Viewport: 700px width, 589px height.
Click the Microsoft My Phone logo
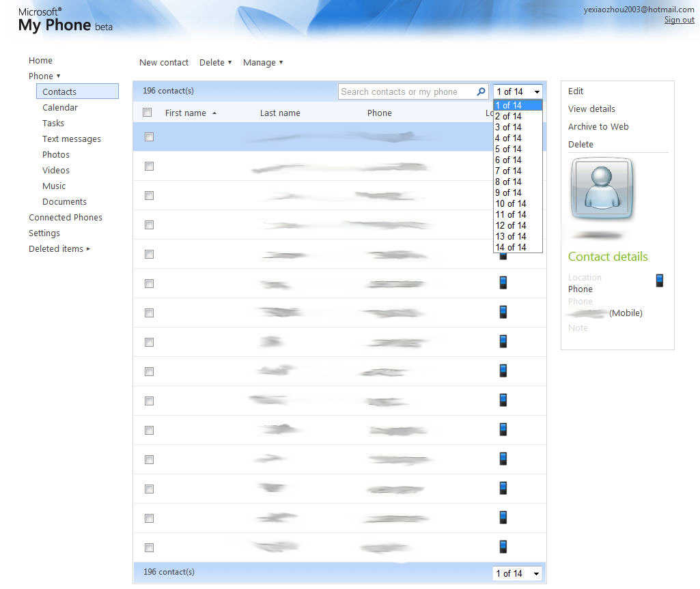(65, 20)
